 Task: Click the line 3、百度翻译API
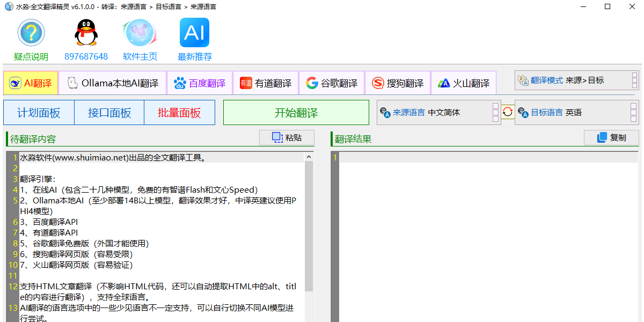click(49, 222)
